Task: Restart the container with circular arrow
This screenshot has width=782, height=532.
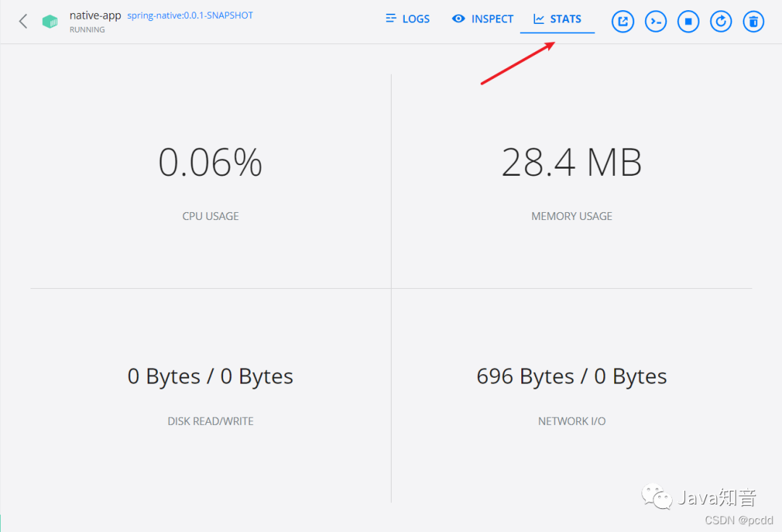Action: tap(720, 22)
